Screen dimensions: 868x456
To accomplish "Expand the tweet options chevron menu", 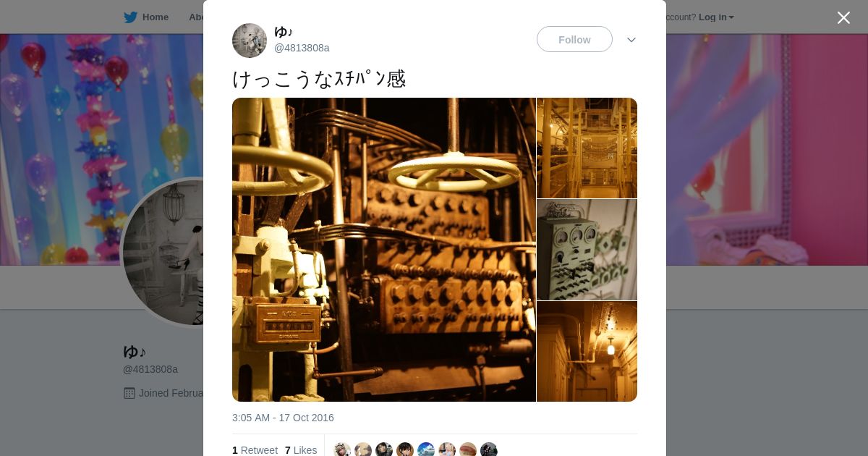I will [x=631, y=40].
